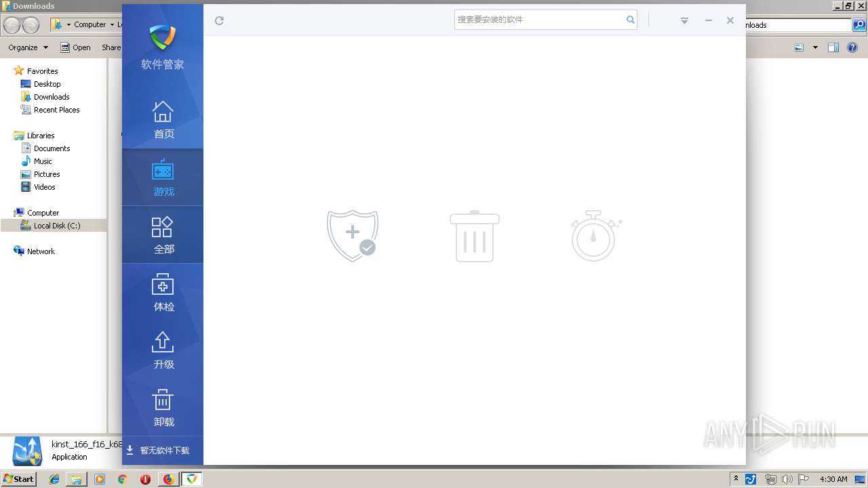Switch to the 升级 upgrade tab
The height and width of the screenshot is (488, 868).
(163, 350)
